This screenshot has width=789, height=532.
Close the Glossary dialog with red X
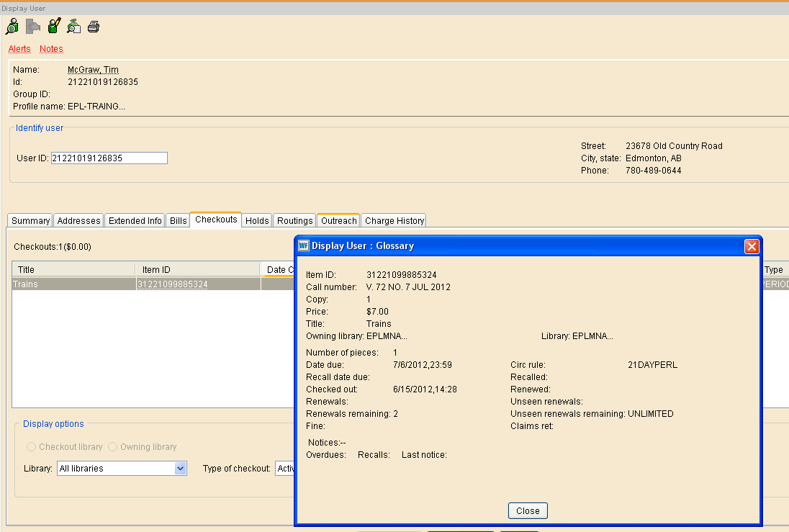coord(752,246)
